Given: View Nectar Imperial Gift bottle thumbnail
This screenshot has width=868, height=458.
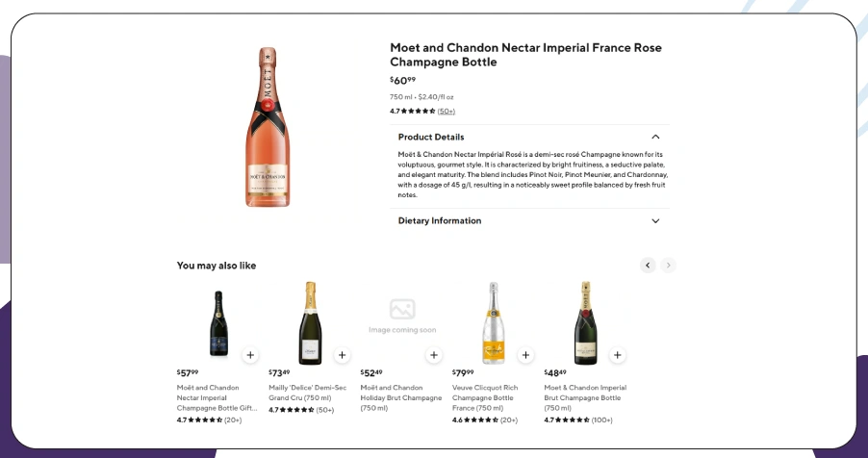Looking at the screenshot, I should [218, 324].
